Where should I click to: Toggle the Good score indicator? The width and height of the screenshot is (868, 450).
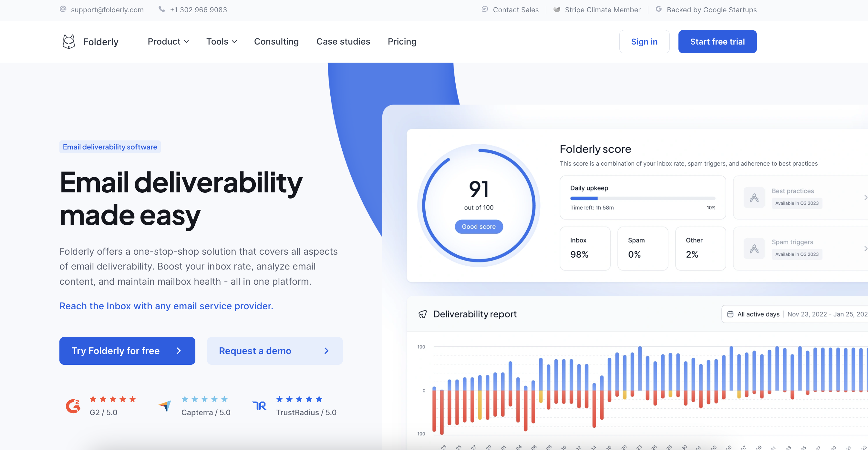479,226
